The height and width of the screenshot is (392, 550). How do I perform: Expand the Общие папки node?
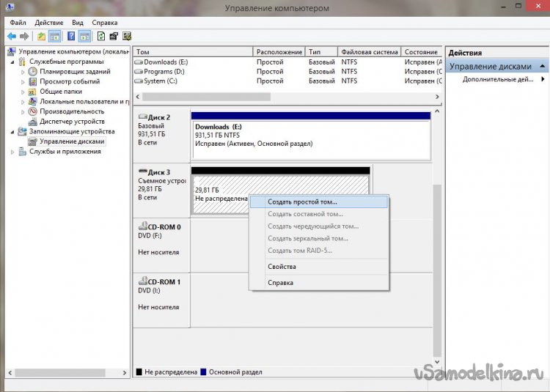(x=23, y=92)
